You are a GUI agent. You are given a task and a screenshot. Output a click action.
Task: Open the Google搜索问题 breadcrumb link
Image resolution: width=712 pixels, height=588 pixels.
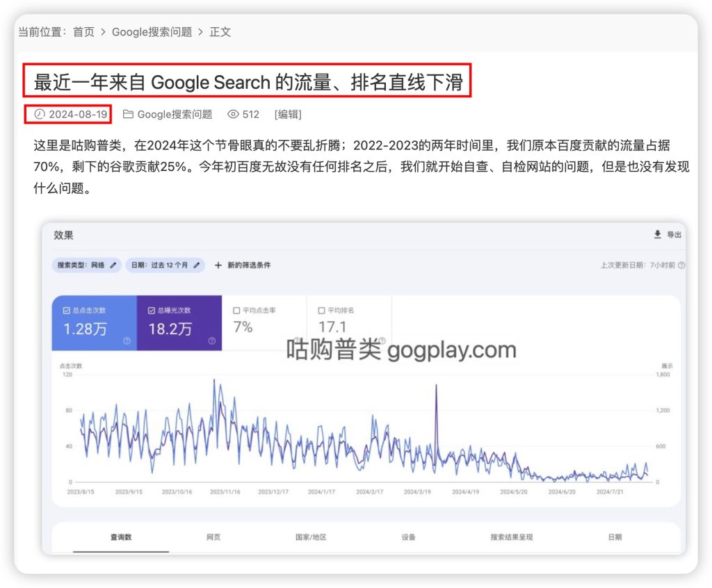click(152, 32)
